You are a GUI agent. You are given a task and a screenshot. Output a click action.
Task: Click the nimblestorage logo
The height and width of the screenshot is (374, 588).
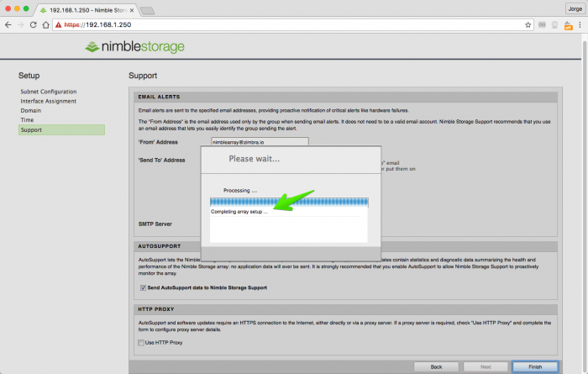tap(134, 46)
